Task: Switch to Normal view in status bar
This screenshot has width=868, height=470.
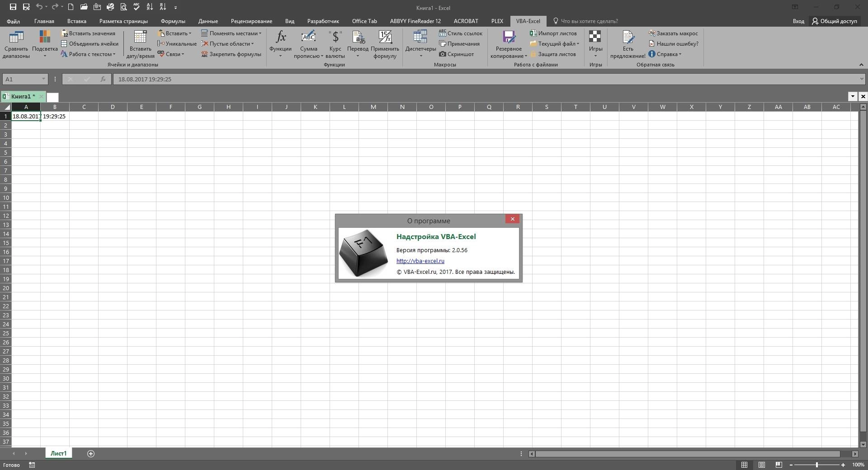Action: 744,465
